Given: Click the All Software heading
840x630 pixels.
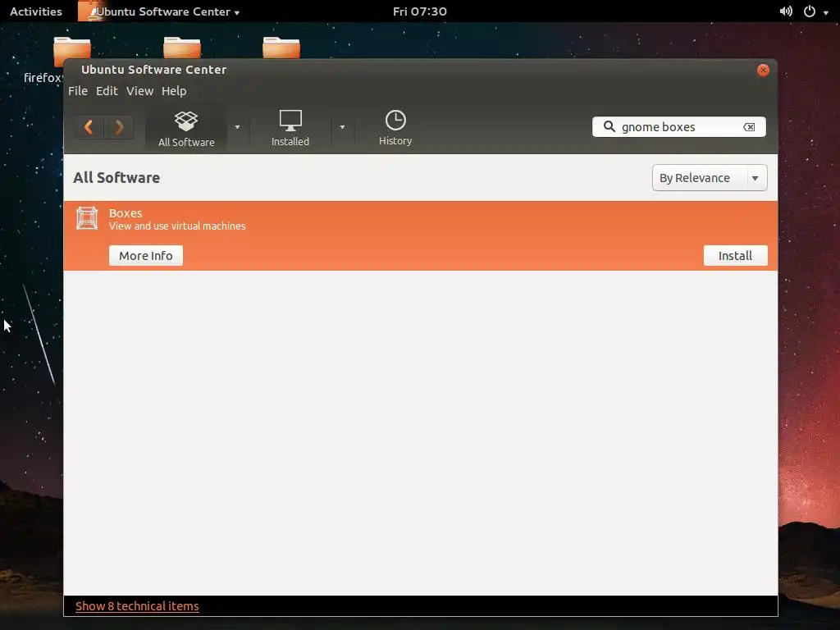Looking at the screenshot, I should pyautogui.click(x=116, y=177).
